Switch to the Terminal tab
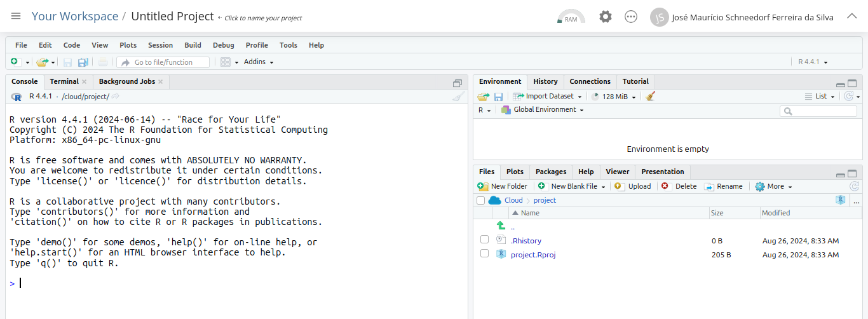The image size is (868, 319). point(64,81)
